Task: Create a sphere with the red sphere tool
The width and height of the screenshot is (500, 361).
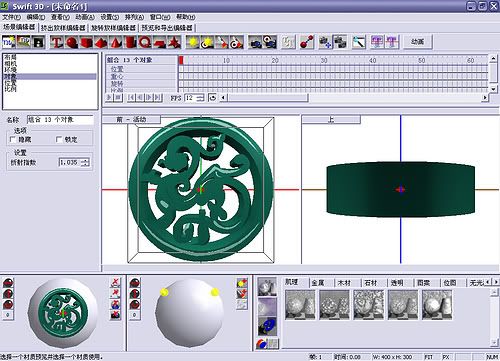Action: tap(71, 42)
